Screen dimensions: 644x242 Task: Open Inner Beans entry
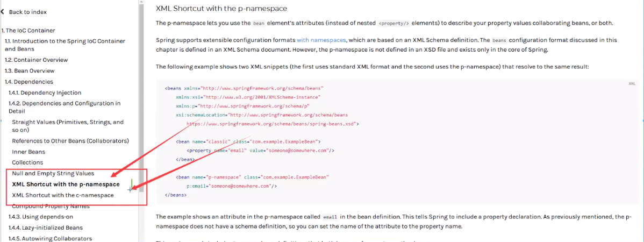[x=28, y=152]
